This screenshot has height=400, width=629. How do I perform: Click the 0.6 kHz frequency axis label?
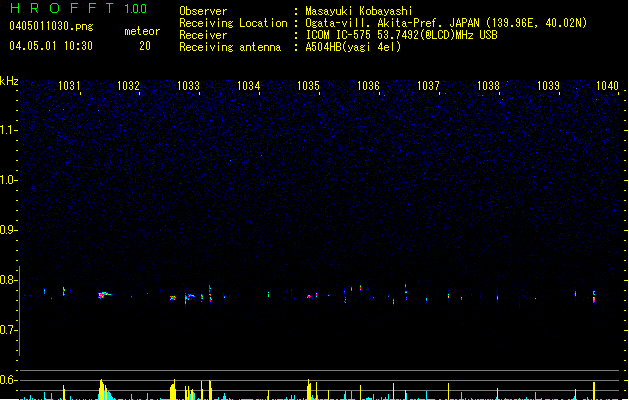pos(9,380)
